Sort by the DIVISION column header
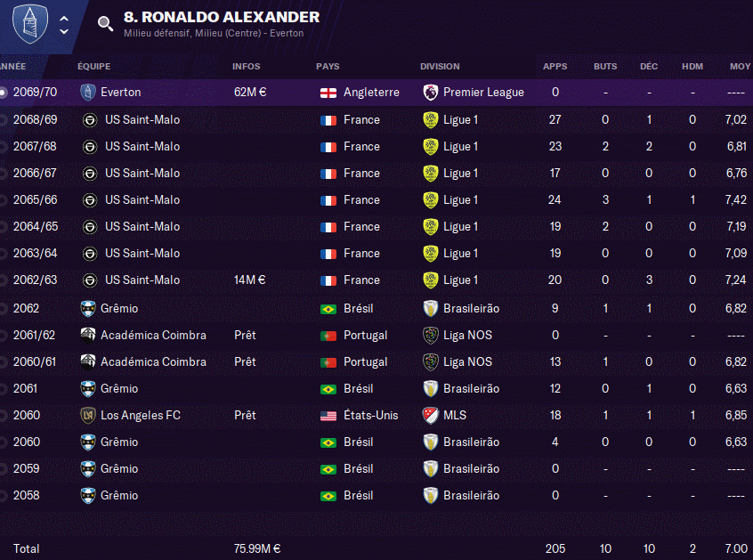The height and width of the screenshot is (560, 753). 440,66
